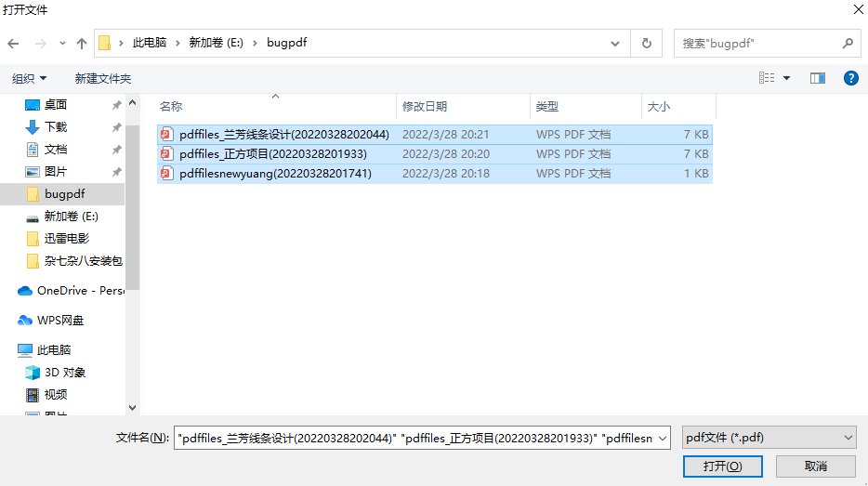This screenshot has height=486, width=868.
Task: Open the view options dropdown arrow
Action: [x=787, y=79]
